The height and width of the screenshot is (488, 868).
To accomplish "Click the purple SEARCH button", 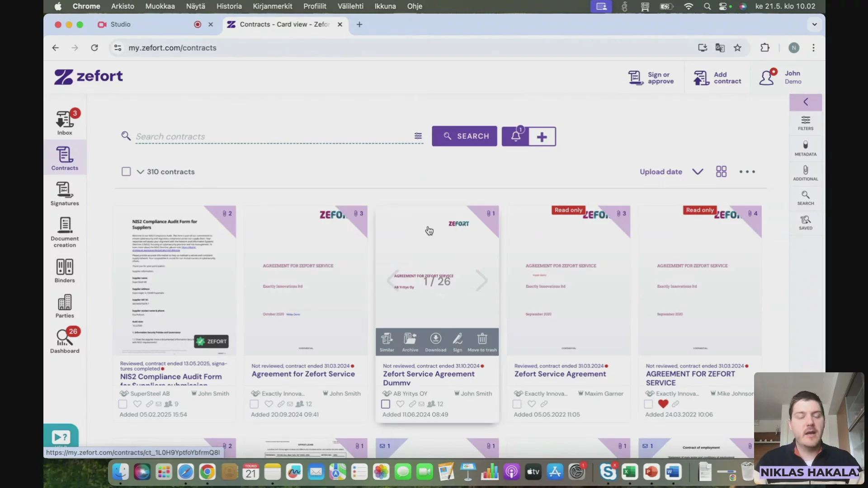I will 464,136.
